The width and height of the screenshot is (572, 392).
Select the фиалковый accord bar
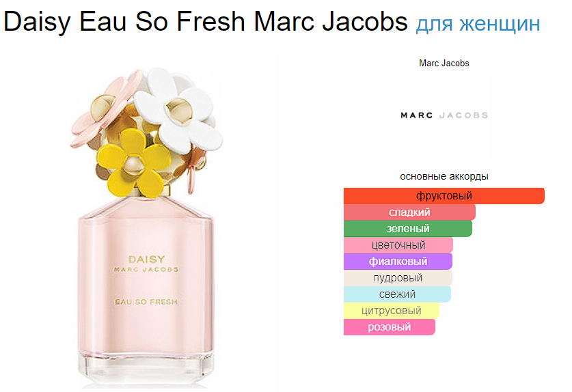click(x=398, y=262)
